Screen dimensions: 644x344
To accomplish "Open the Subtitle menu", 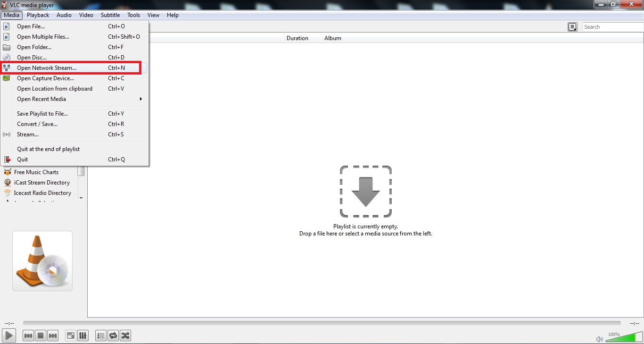I will 110,15.
